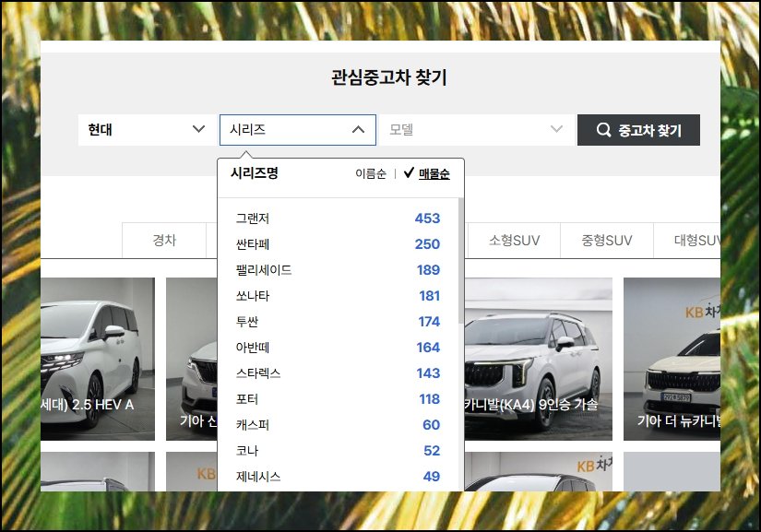Screen dimensions: 761x532
Task: Switch to the 경차 tab
Action: (x=164, y=240)
